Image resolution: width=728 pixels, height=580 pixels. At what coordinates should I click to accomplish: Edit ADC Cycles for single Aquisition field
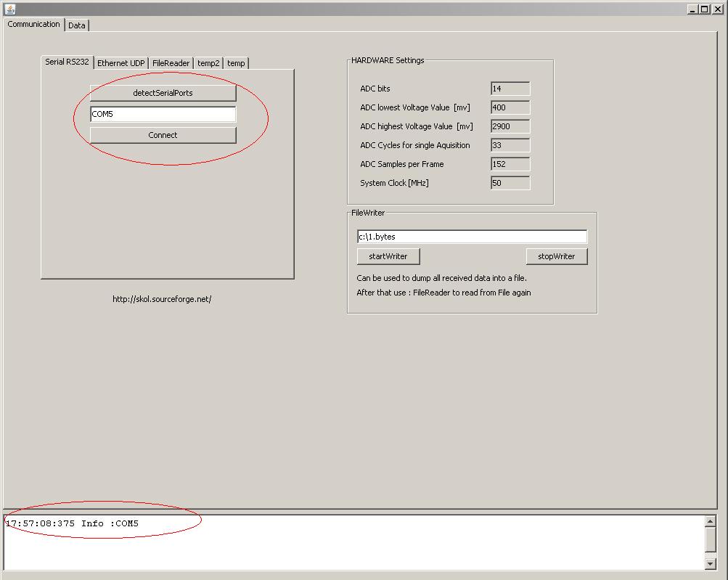coord(510,145)
